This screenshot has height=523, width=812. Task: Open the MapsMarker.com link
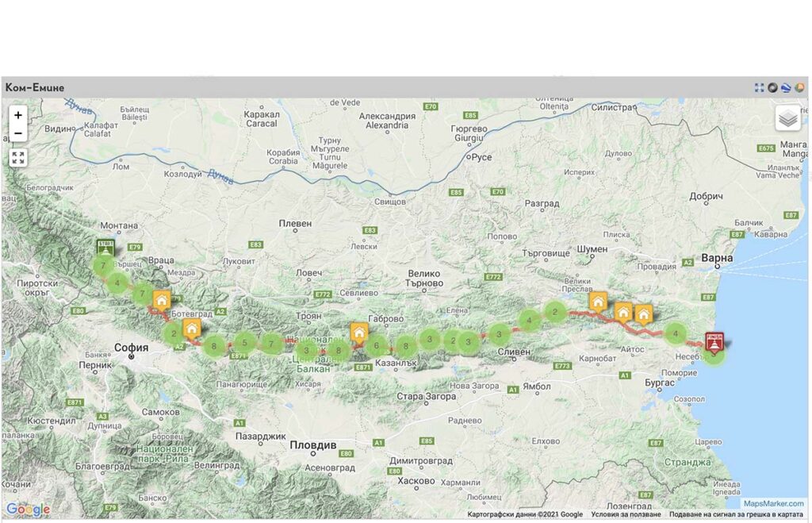coord(774,503)
